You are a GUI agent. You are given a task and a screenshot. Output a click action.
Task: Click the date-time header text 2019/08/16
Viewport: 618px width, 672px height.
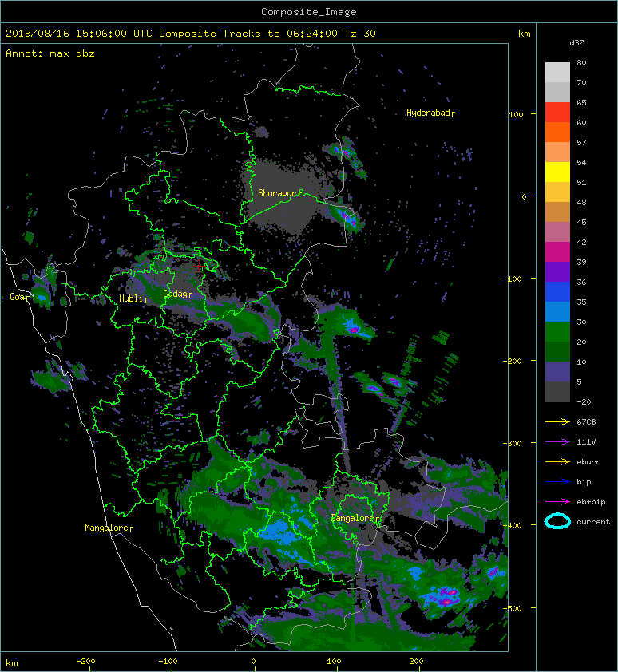(37, 34)
